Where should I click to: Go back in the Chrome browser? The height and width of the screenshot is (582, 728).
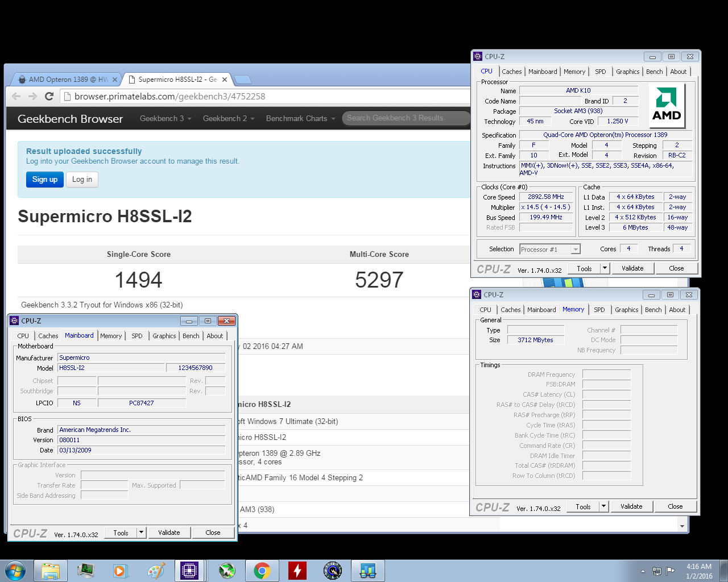point(16,96)
